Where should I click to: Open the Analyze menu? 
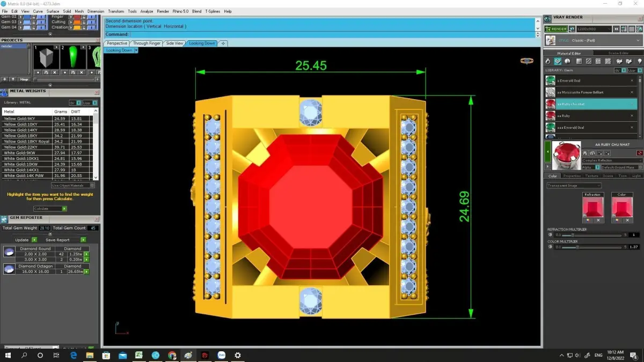[x=147, y=11]
